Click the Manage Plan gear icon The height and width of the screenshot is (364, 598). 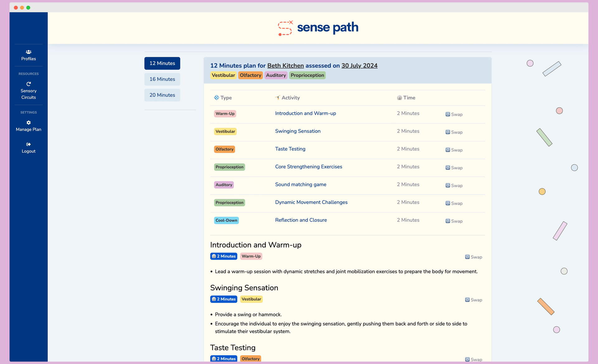coord(28,123)
